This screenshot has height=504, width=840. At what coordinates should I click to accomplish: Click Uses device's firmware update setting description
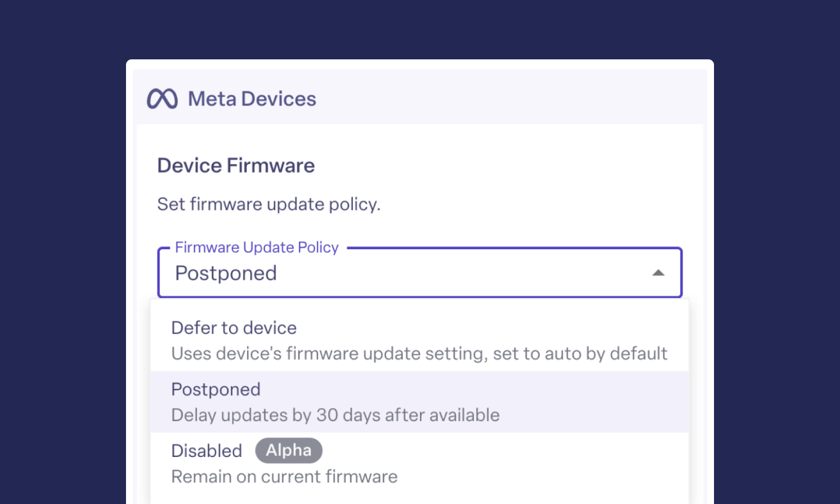[x=419, y=353]
